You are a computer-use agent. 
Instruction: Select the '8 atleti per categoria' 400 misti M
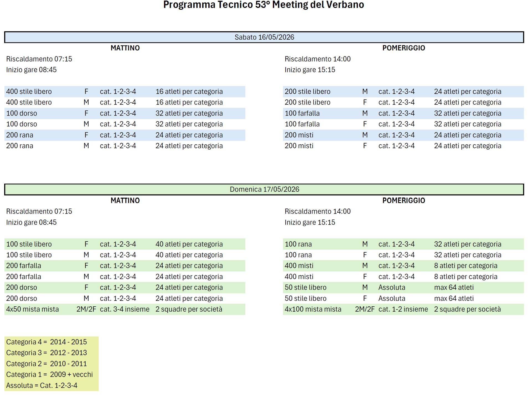coord(465,266)
